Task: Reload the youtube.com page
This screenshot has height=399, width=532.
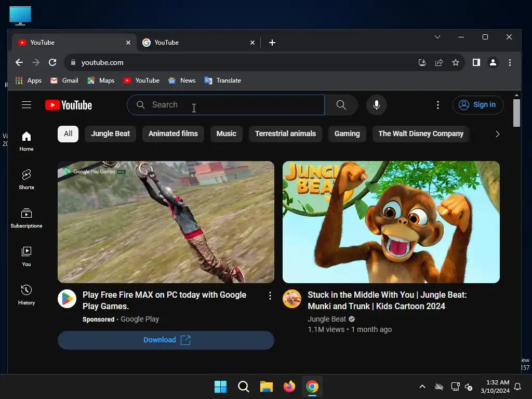Action: point(52,62)
